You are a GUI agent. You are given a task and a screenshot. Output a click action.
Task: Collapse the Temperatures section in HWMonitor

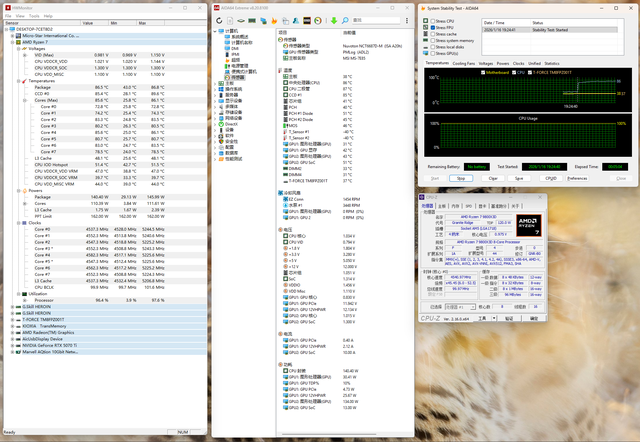16,81
